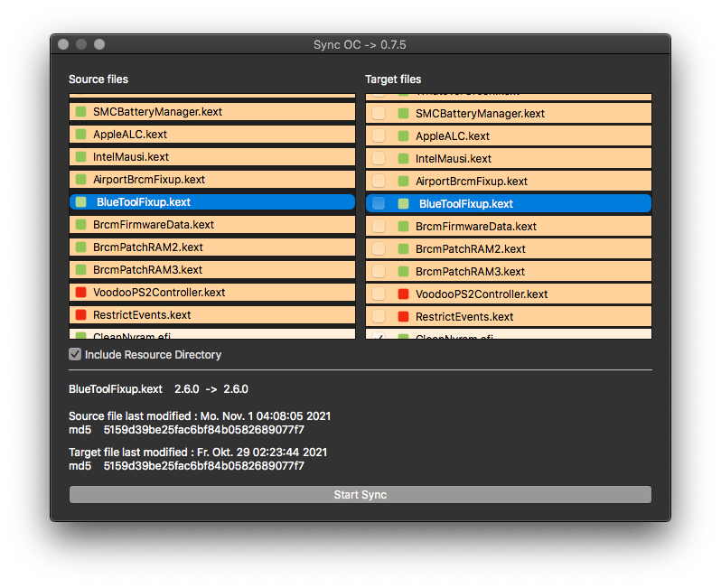Select AppleALC.kext name in Source files
This screenshot has width=721, height=588.
pyautogui.click(x=130, y=135)
